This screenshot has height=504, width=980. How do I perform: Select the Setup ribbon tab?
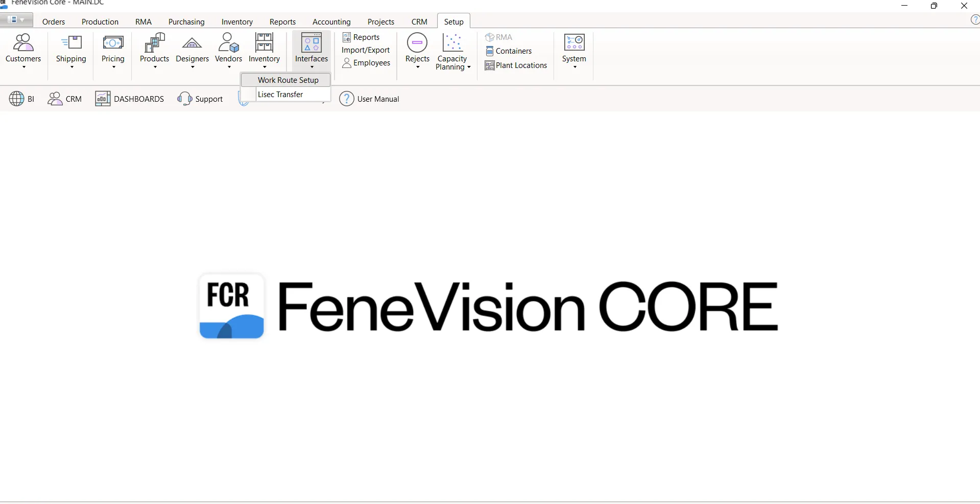453,21
